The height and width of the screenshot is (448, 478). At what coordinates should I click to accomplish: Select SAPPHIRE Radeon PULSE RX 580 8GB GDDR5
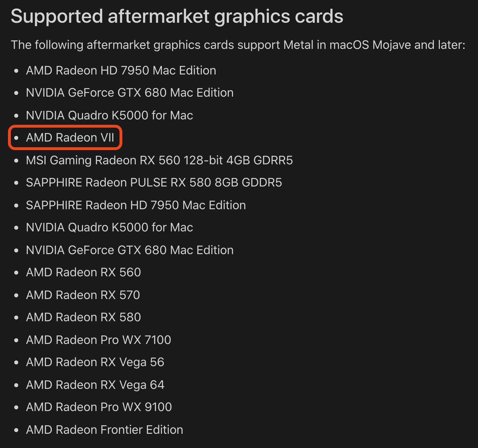click(x=154, y=182)
